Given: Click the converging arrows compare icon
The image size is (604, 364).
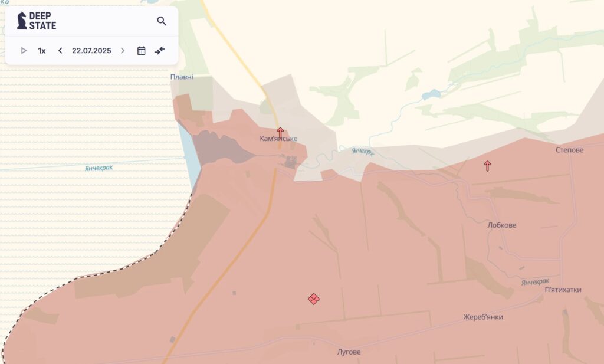Looking at the screenshot, I should pyautogui.click(x=160, y=51).
